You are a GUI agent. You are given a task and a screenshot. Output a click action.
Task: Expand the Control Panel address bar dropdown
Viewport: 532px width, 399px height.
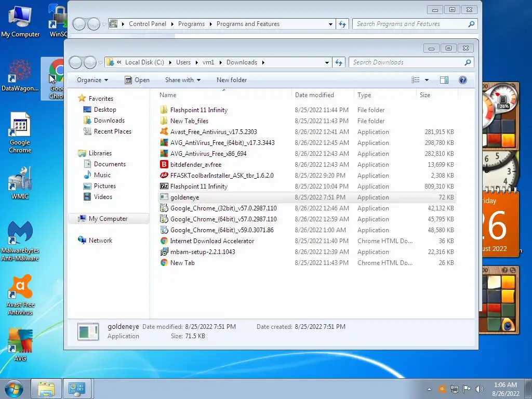click(330, 24)
